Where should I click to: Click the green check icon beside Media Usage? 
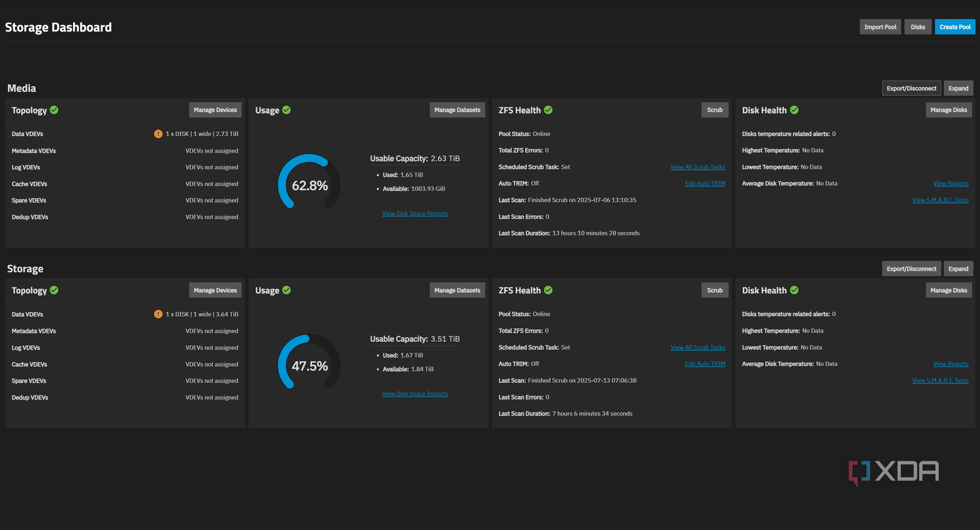pos(287,110)
